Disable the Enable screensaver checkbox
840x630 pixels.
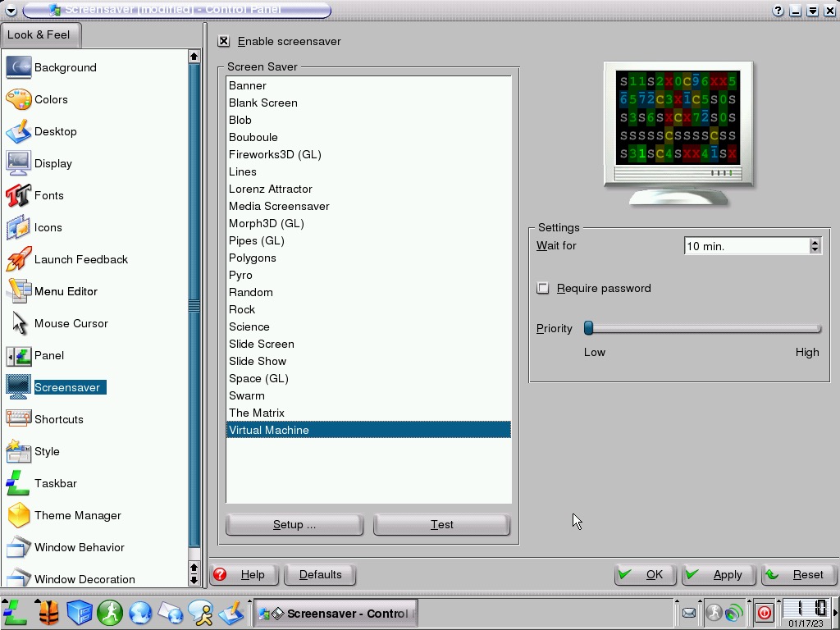coord(224,41)
